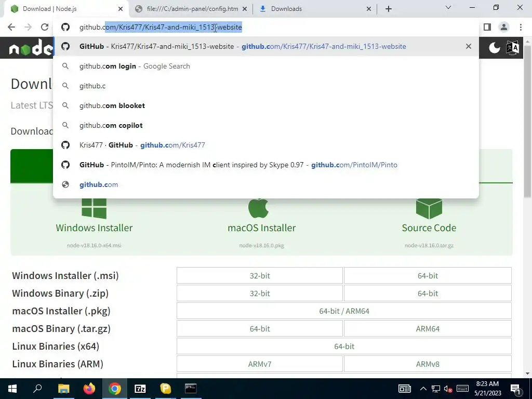Click the Node.js logo
This screenshot has width=532, height=399.
pyautogui.click(x=31, y=48)
